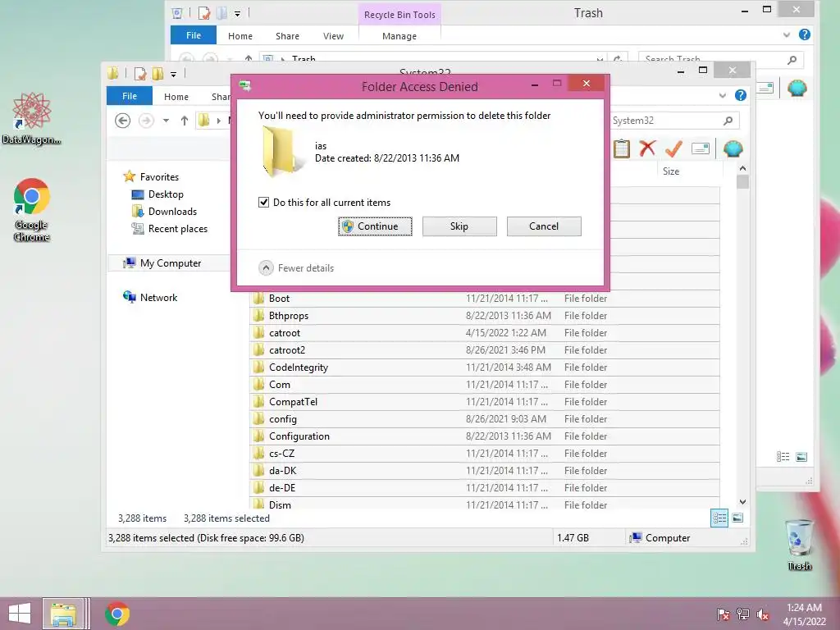Image resolution: width=840 pixels, height=630 pixels.
Task: Uncheck 'Do this for all current items'
Action: pyautogui.click(x=263, y=202)
